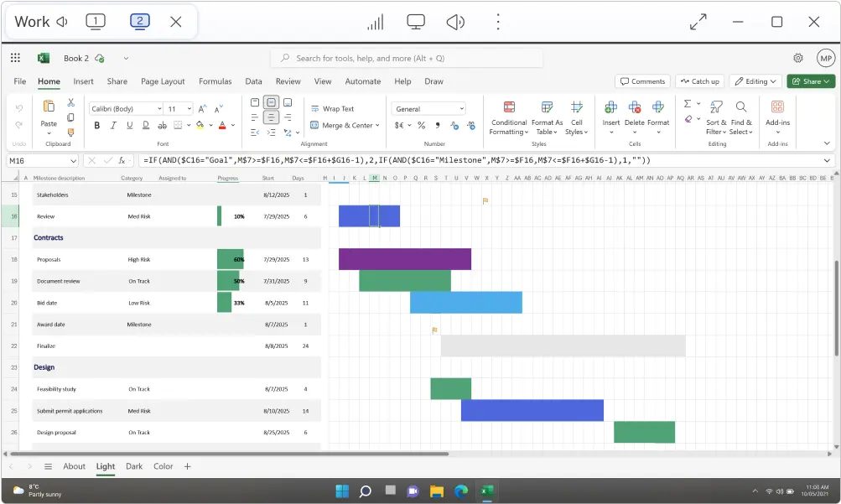Click the yellow fill color swatch
The image size is (841, 504).
click(200, 126)
